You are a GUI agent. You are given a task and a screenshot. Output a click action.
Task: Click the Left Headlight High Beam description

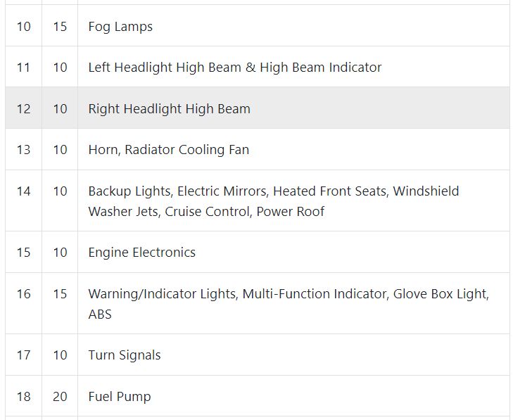click(235, 68)
